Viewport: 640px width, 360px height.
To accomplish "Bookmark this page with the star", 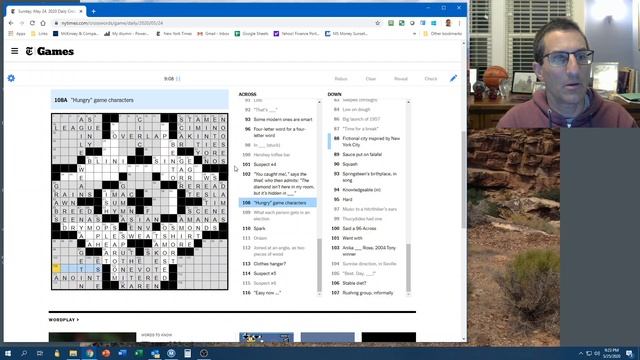I will click(x=378, y=23).
